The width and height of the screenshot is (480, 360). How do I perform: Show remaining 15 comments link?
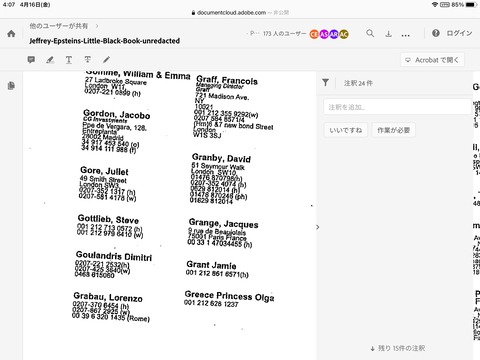[x=398, y=348]
